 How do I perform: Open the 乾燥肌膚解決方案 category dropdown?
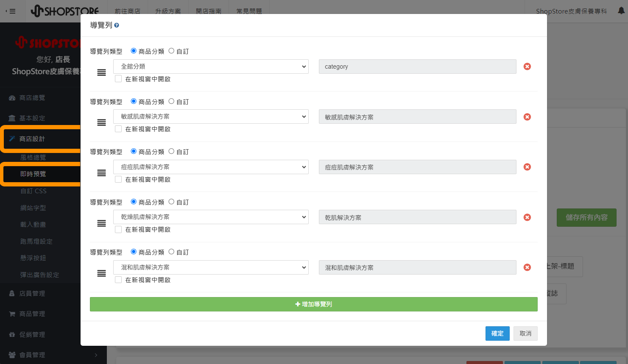pyautogui.click(x=211, y=217)
